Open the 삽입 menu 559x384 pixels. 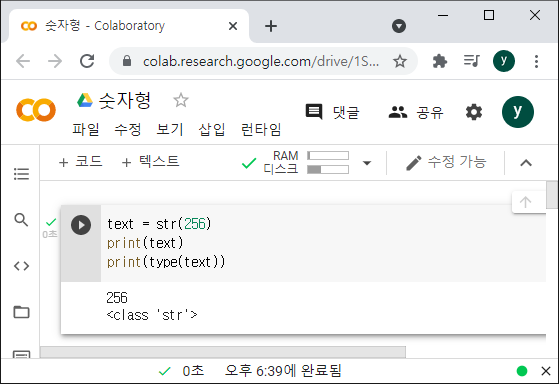pyautogui.click(x=212, y=129)
